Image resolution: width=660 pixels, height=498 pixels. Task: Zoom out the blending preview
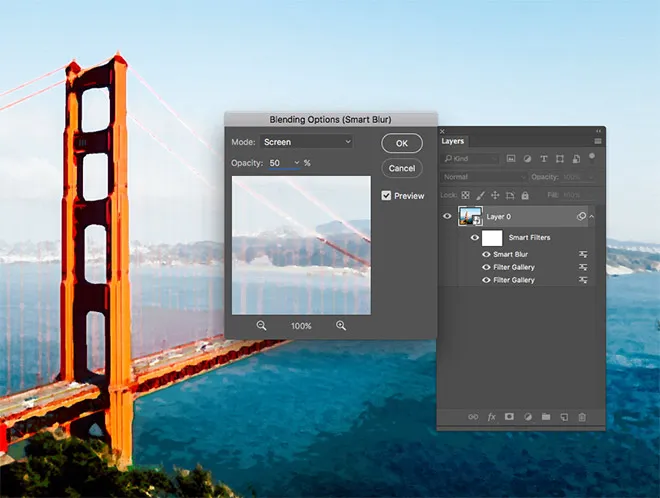pyautogui.click(x=261, y=326)
